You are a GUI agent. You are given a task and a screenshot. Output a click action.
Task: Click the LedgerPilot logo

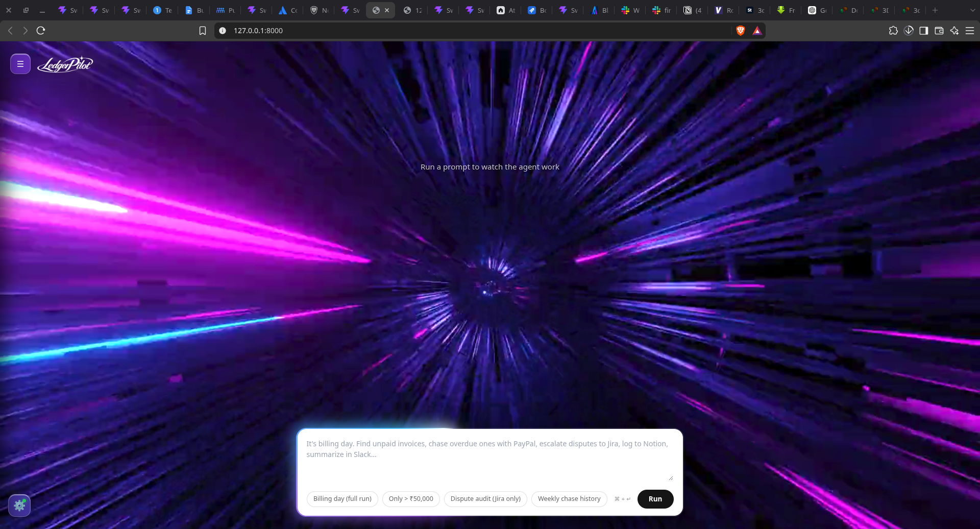point(65,64)
